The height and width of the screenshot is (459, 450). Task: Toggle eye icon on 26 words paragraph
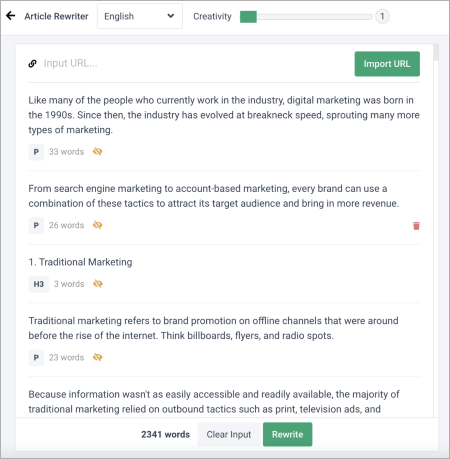(97, 225)
